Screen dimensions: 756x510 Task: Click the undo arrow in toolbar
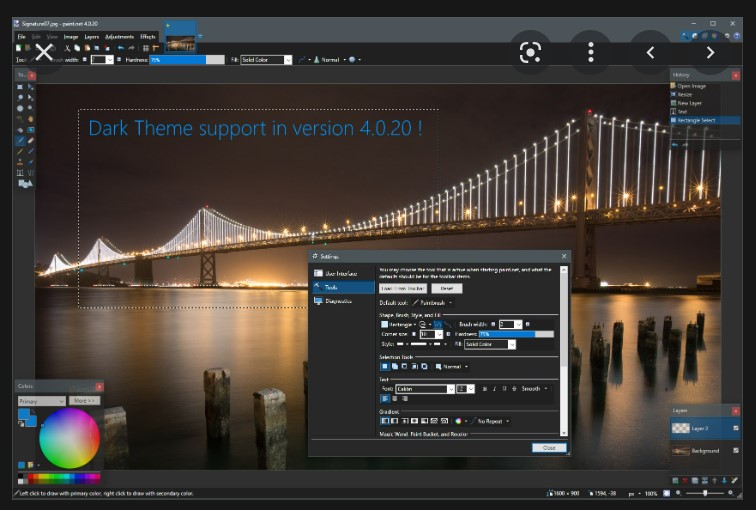point(120,47)
